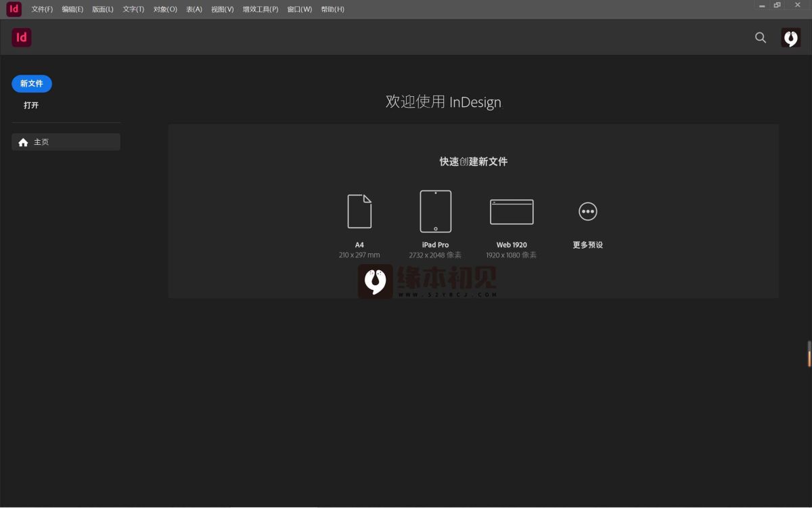The width and height of the screenshot is (812, 508).
Task: Click the Web 1920 preset label
Action: (512, 245)
